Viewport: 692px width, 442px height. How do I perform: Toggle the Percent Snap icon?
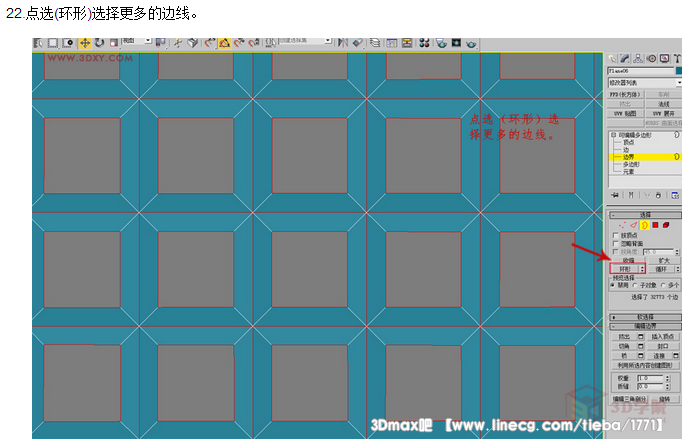coord(239,43)
